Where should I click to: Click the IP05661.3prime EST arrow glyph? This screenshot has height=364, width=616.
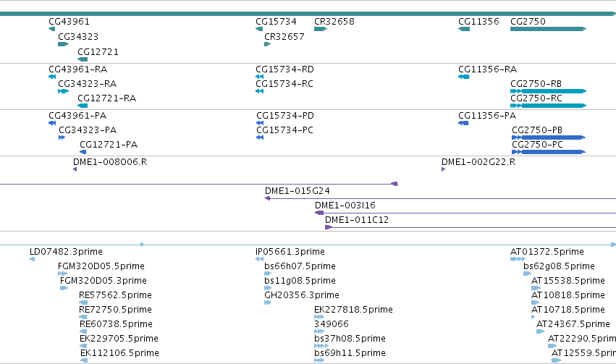click(259, 259)
